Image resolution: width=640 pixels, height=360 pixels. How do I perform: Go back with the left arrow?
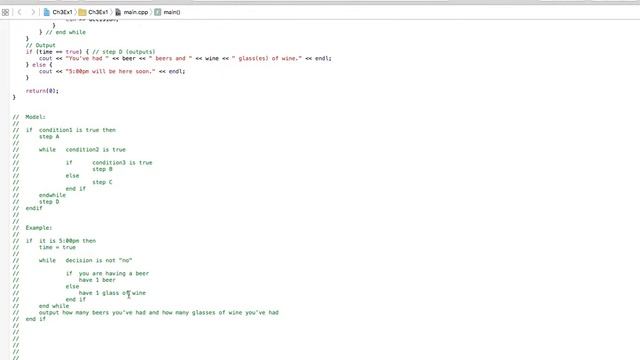(19, 12)
